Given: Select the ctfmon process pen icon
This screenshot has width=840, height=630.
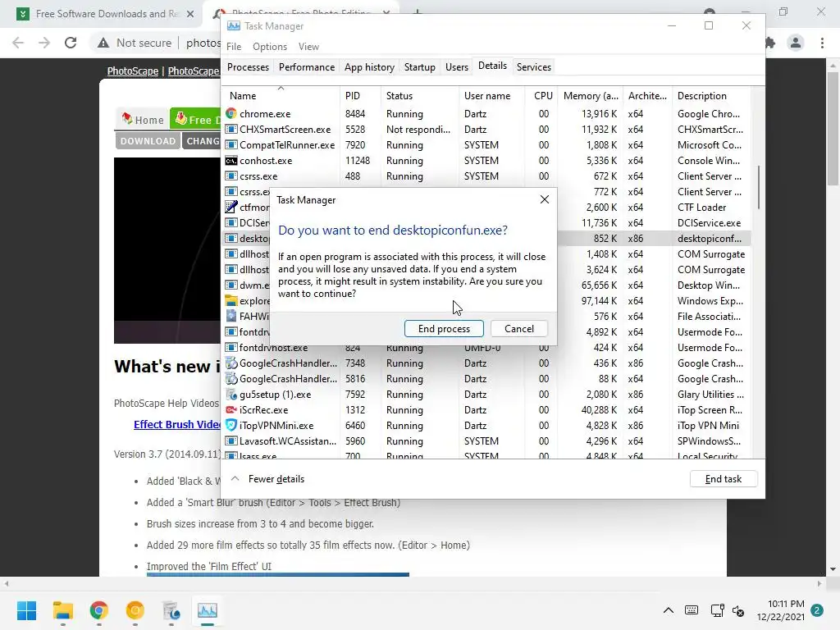Looking at the screenshot, I should coord(231,208).
